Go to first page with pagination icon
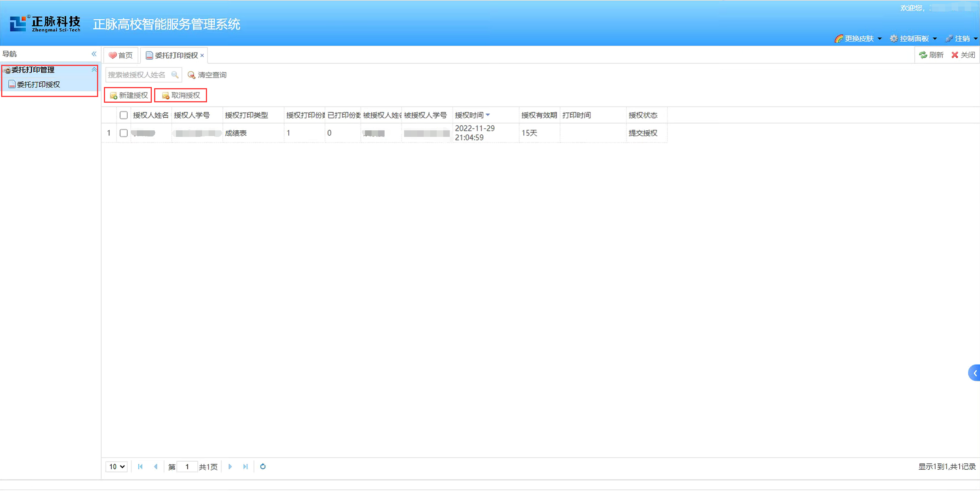This screenshot has height=493, width=980. point(140,467)
